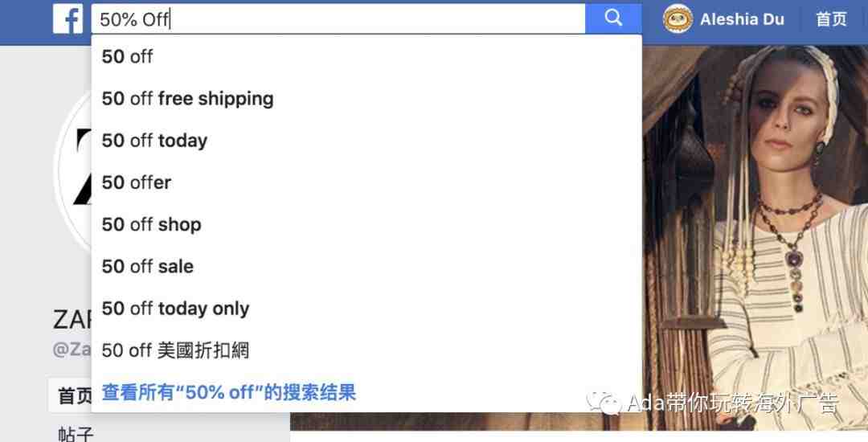Image resolution: width=868 pixels, height=442 pixels.
Task: Open Aleshia Du's profile avatar
Action: [678, 19]
